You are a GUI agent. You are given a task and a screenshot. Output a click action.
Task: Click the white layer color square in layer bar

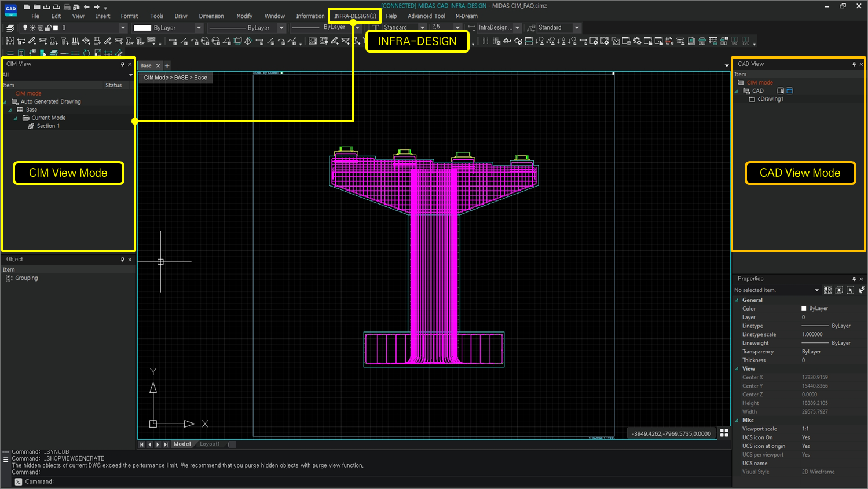tap(56, 28)
